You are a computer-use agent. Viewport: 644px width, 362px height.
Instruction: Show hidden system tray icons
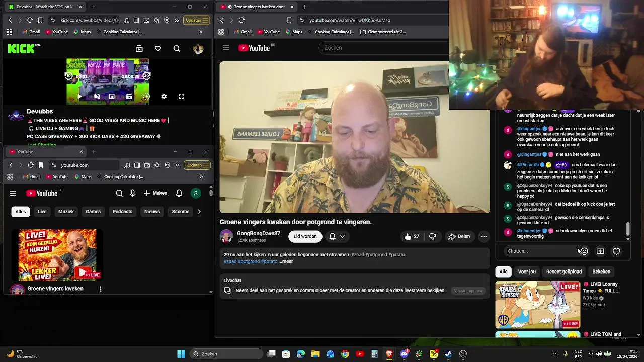pos(554,354)
